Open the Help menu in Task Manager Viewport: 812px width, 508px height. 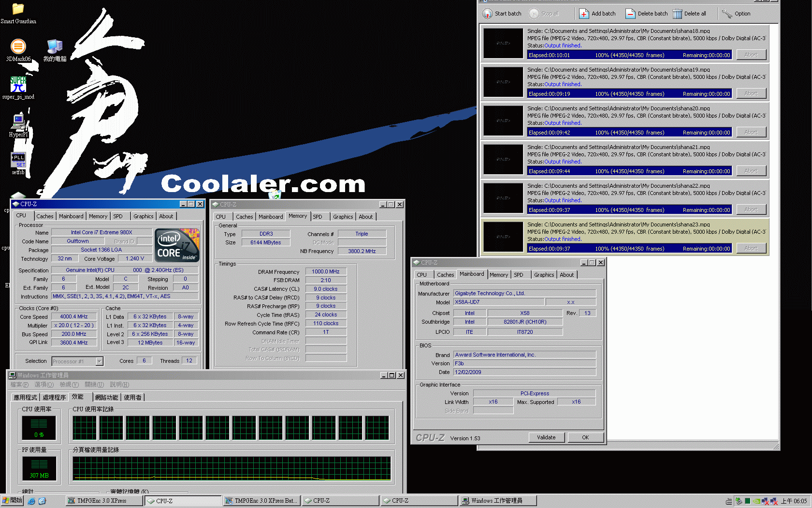click(119, 385)
